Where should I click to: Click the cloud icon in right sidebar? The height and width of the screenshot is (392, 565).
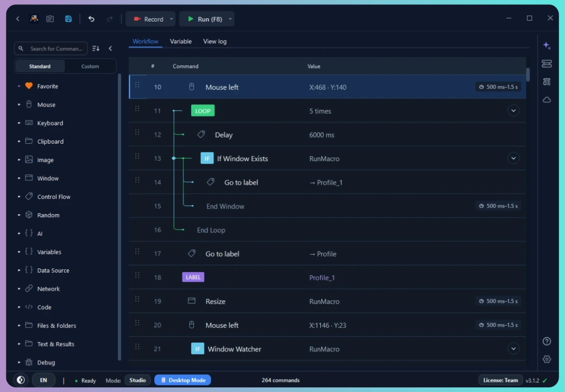(x=547, y=100)
